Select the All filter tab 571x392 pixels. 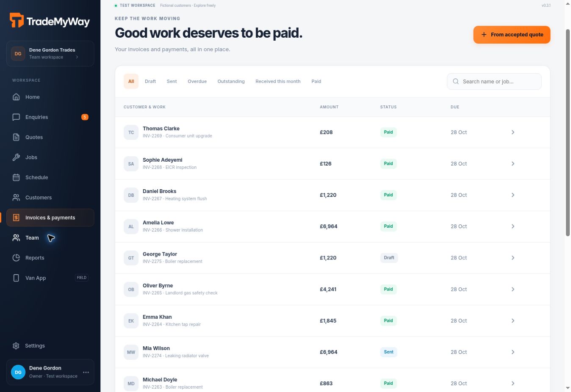[131, 81]
